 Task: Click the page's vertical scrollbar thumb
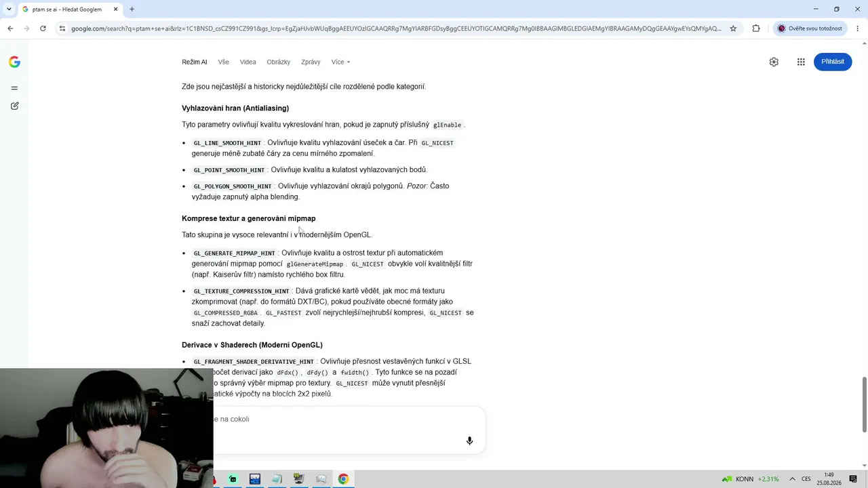864,404
